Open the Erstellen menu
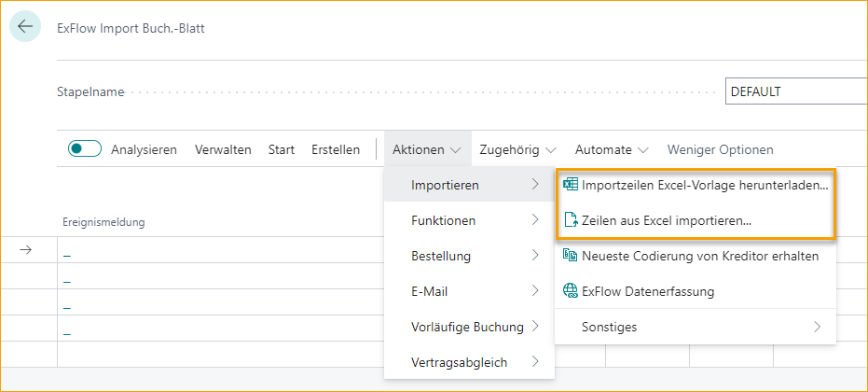 click(336, 149)
